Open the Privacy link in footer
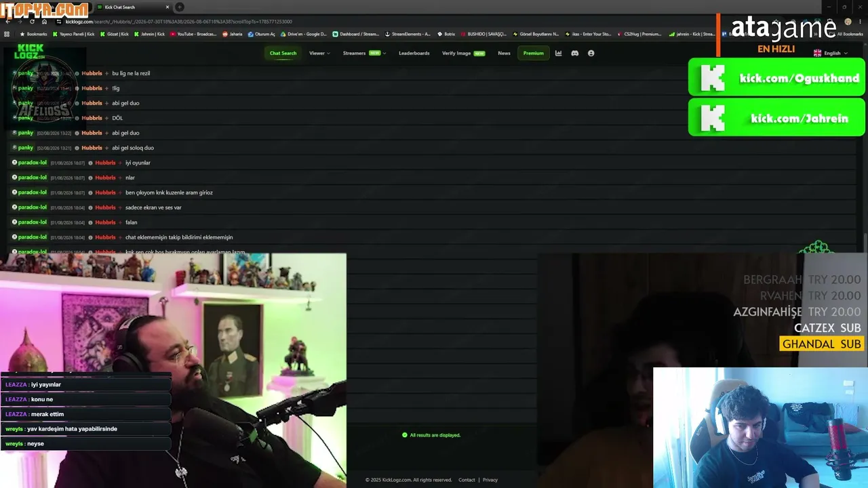 point(490,480)
